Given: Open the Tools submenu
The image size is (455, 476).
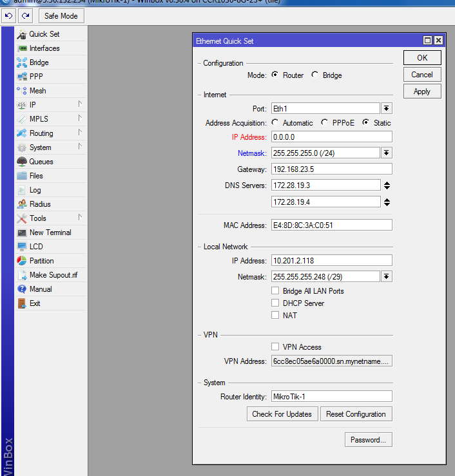Looking at the screenshot, I should click(37, 218).
